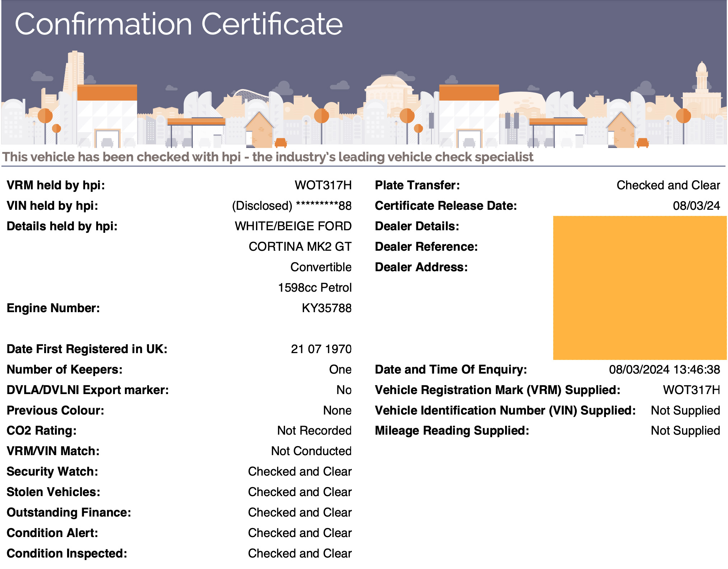Select the Condition Alert label
The width and height of the screenshot is (728, 569).
pos(52,533)
